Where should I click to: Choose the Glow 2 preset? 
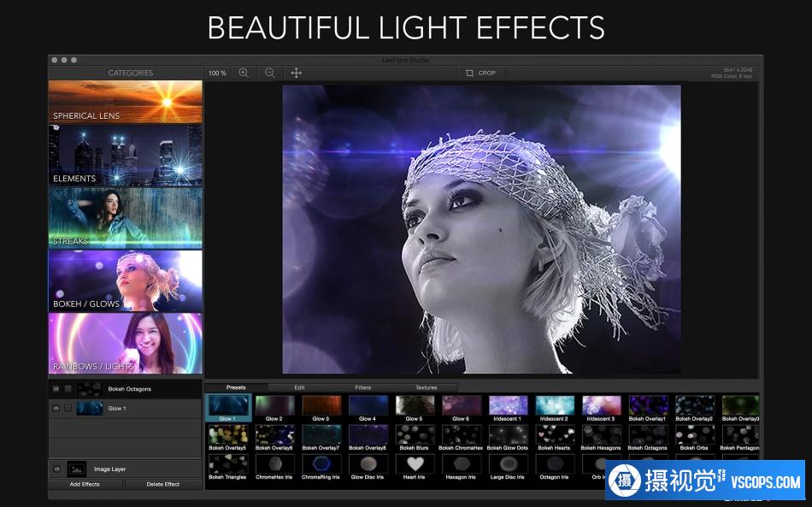click(x=274, y=408)
